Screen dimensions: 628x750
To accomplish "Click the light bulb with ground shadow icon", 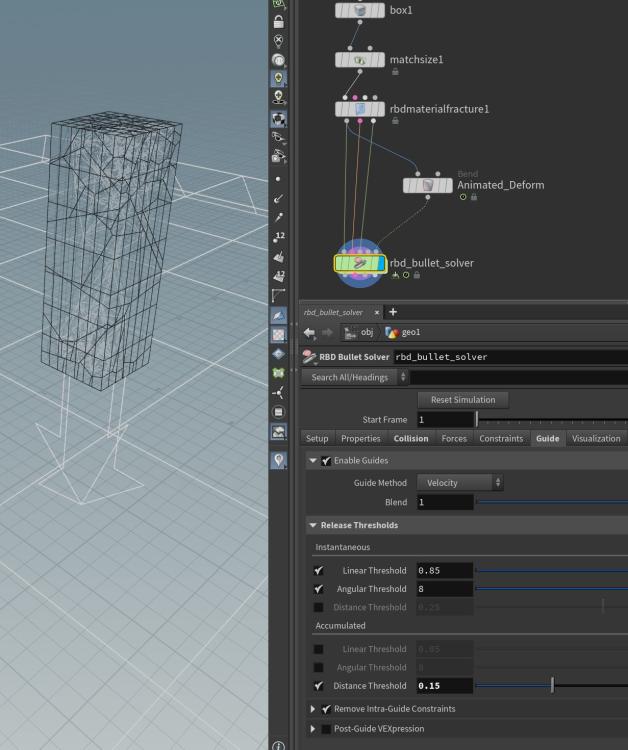I will click(278, 97).
